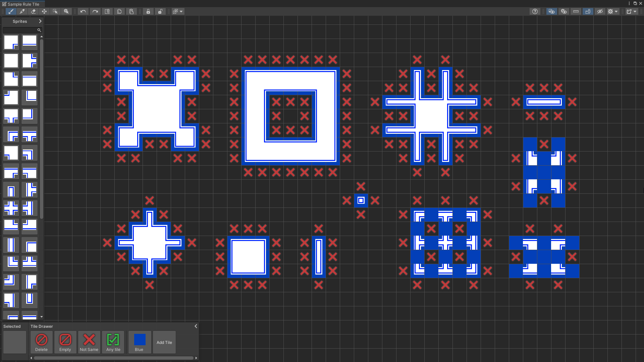The height and width of the screenshot is (362, 644).
Task: Toggle the hidden eye visibility button
Action: pos(600,11)
